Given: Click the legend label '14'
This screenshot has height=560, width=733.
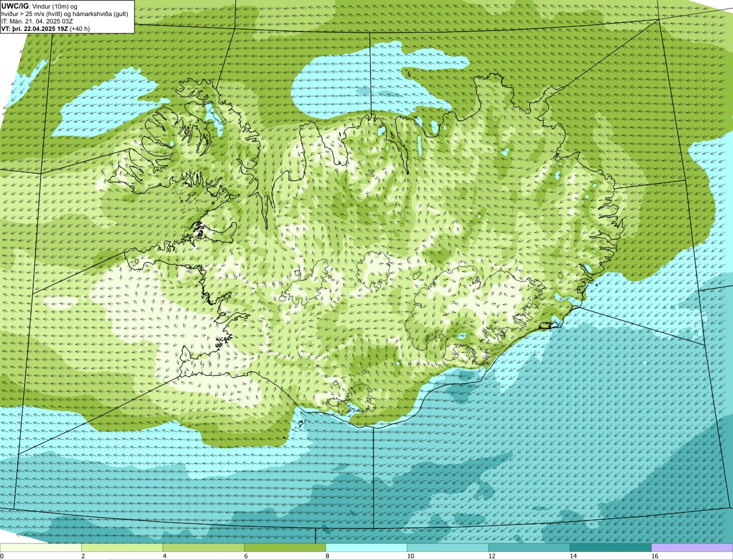Looking at the screenshot, I should pyautogui.click(x=573, y=556).
